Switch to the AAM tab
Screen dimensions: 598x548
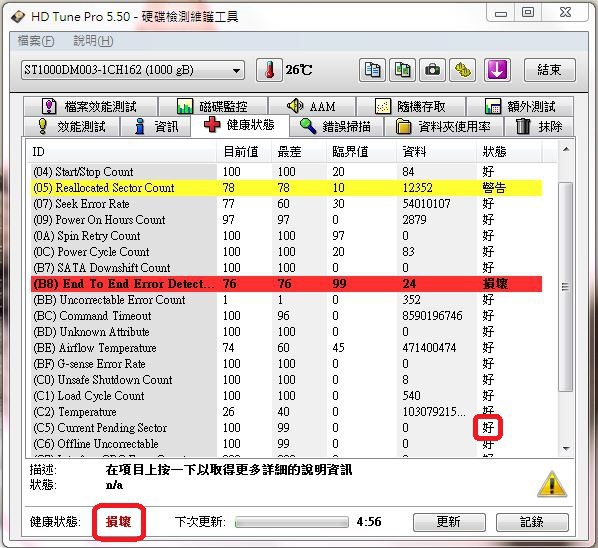(312, 106)
